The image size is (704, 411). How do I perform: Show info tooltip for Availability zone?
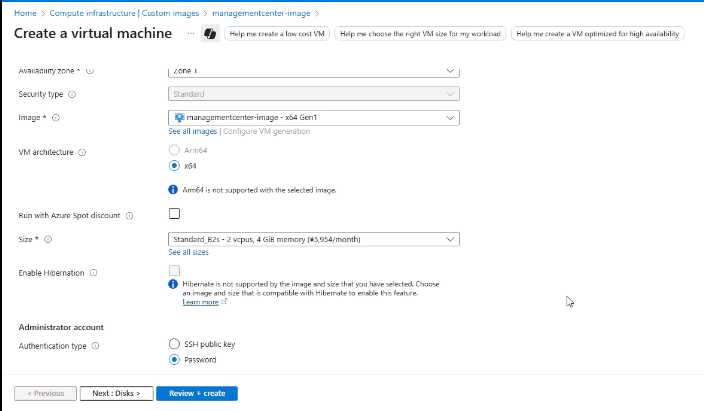(90, 71)
